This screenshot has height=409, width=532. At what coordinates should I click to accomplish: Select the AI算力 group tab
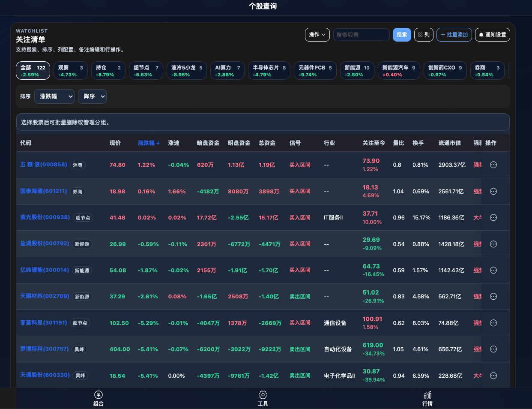point(227,71)
